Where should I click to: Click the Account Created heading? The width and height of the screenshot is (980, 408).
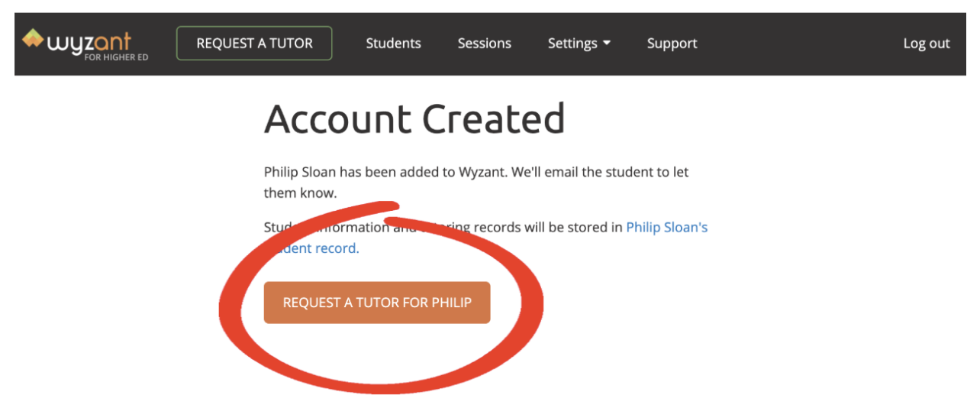click(414, 119)
